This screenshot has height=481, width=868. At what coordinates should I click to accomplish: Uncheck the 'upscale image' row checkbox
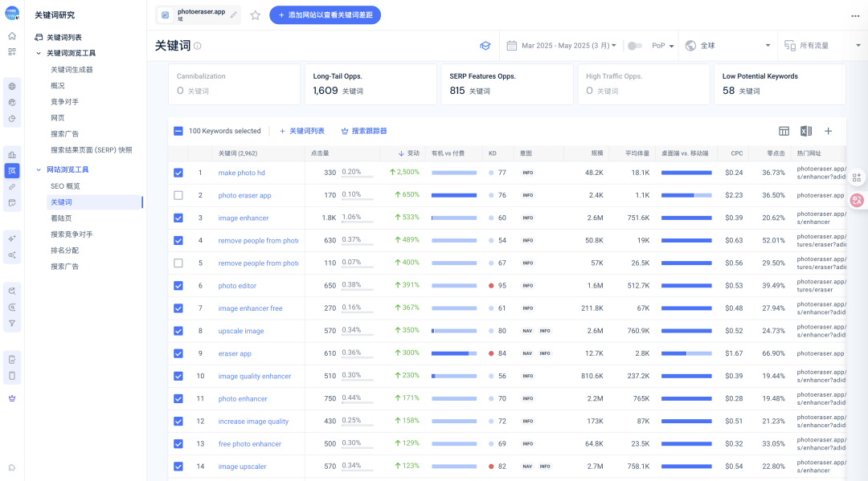click(x=178, y=331)
